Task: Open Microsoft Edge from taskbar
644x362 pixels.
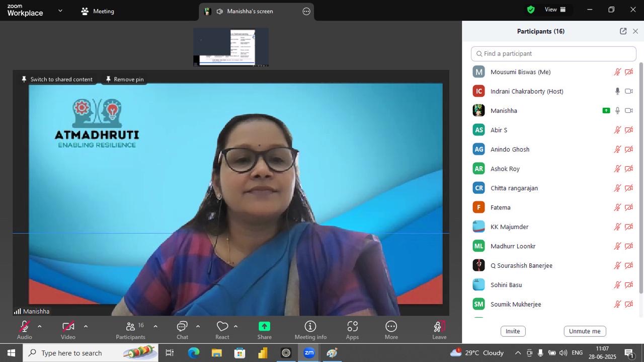Action: click(x=194, y=353)
